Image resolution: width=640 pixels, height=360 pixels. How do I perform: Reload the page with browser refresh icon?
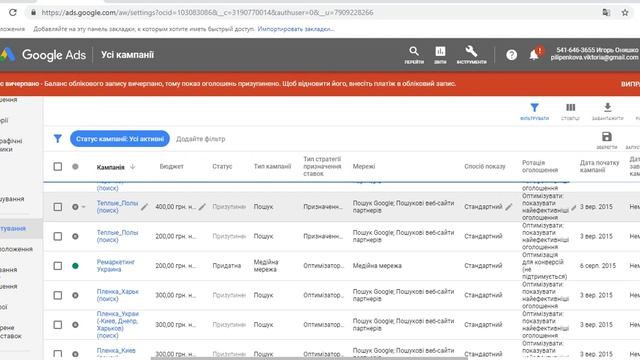(13, 12)
